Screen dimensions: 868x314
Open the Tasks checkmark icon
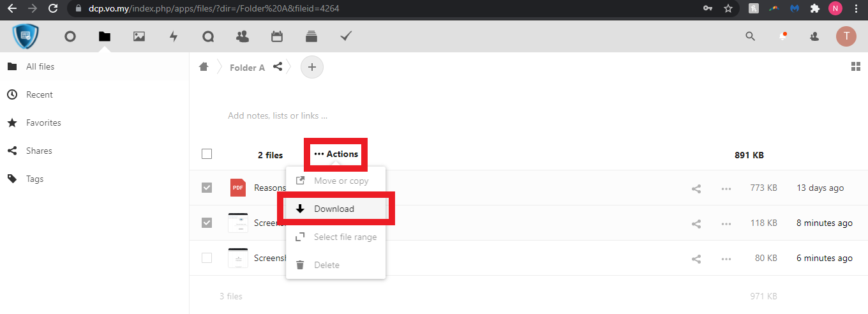coord(346,36)
